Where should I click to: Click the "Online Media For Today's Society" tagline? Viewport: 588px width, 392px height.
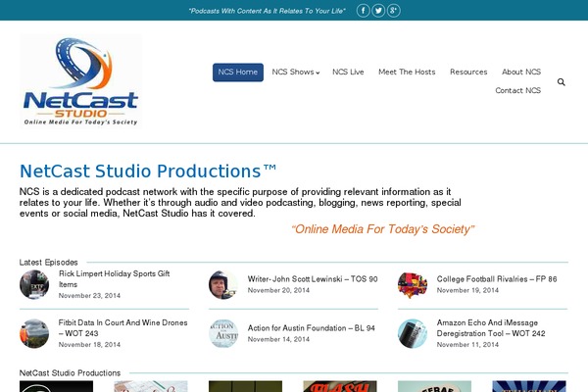tap(383, 229)
